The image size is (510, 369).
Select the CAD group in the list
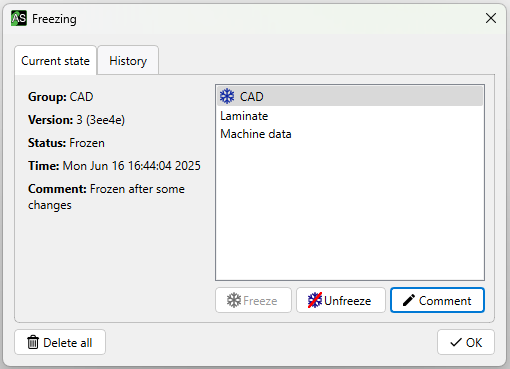(x=350, y=96)
